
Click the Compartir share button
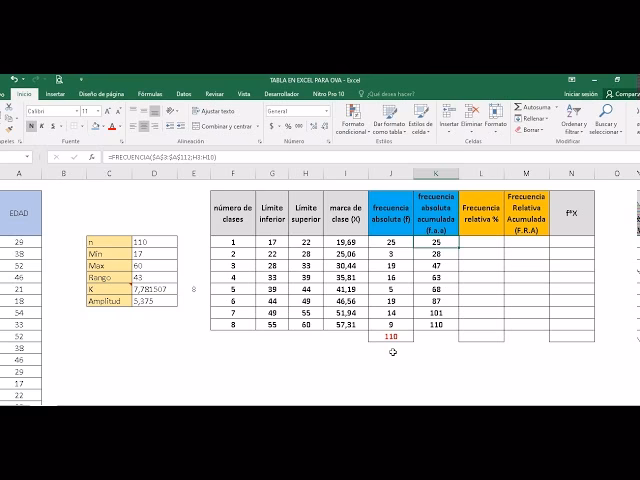coord(622,94)
